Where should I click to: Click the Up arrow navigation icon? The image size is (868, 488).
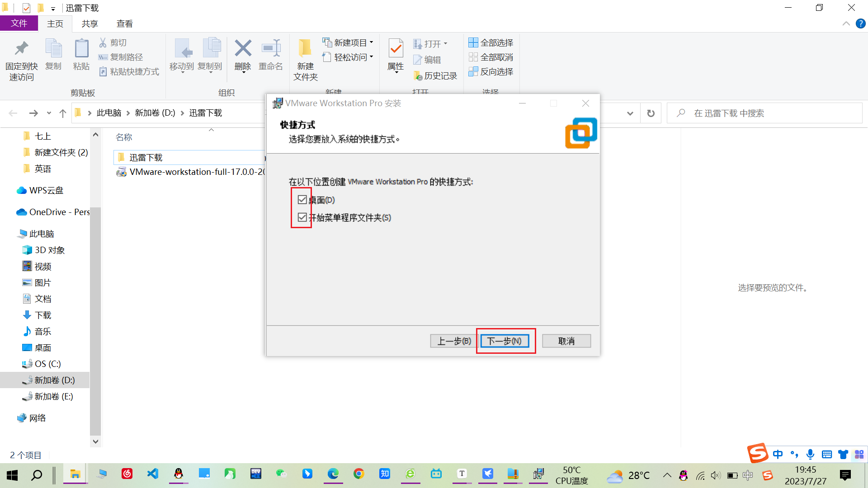(x=63, y=113)
